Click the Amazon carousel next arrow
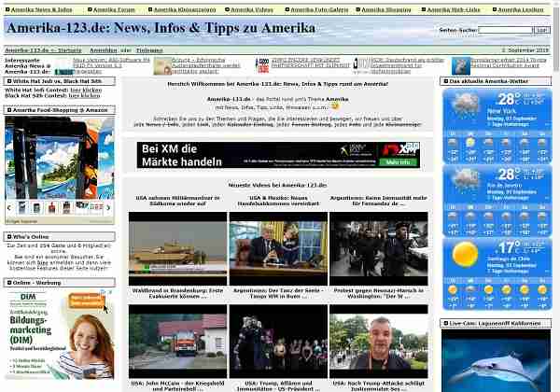This screenshot has height=392, width=560. [x=108, y=207]
